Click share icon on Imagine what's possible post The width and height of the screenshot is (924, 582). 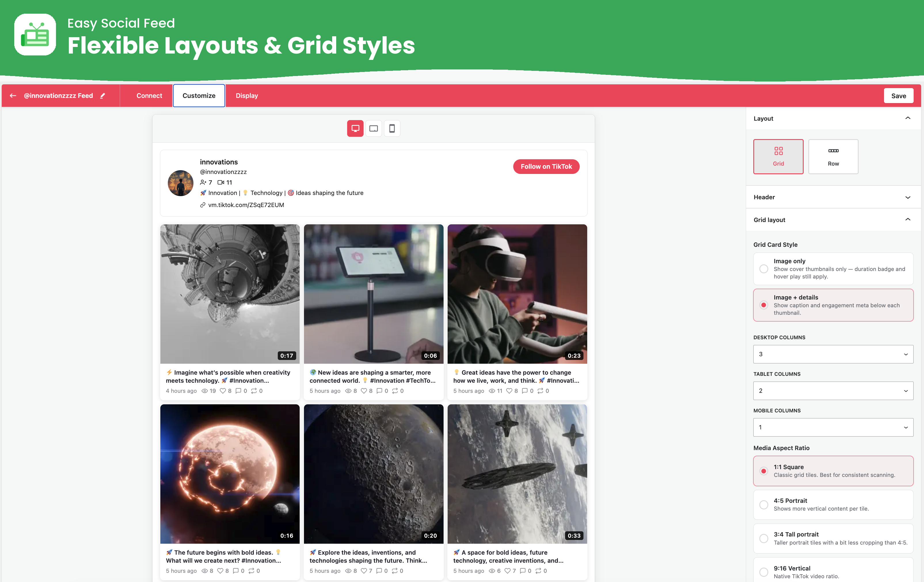pos(254,391)
